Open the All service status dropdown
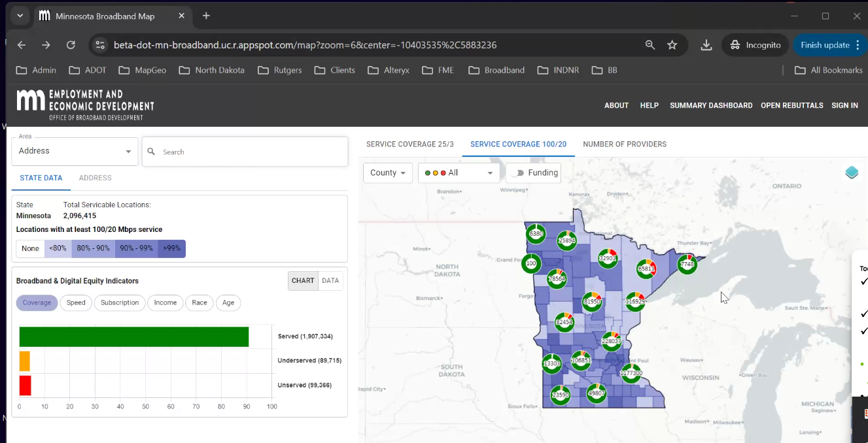This screenshot has height=443, width=868. pyautogui.click(x=459, y=173)
